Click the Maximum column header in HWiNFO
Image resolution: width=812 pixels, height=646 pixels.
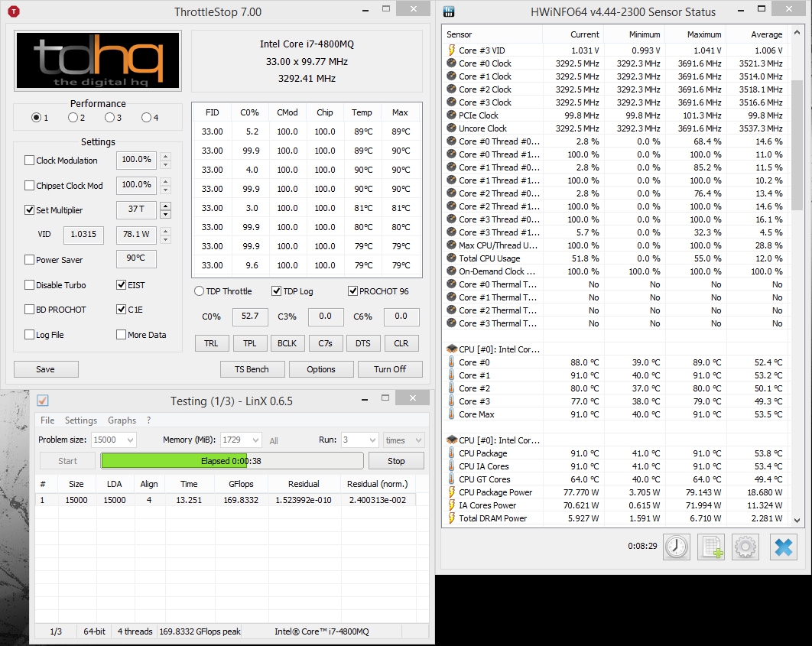pos(696,34)
